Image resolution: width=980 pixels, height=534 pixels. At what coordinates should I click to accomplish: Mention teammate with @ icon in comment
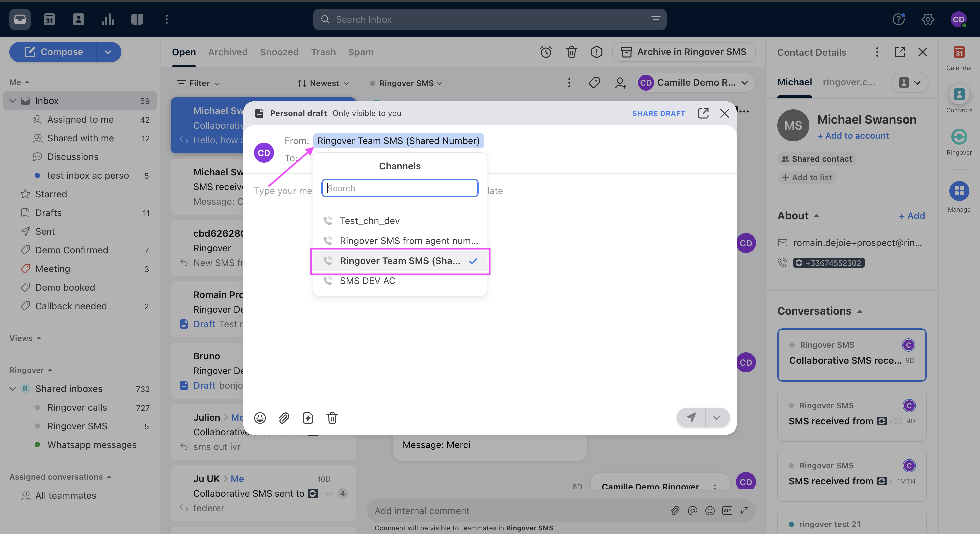692,510
